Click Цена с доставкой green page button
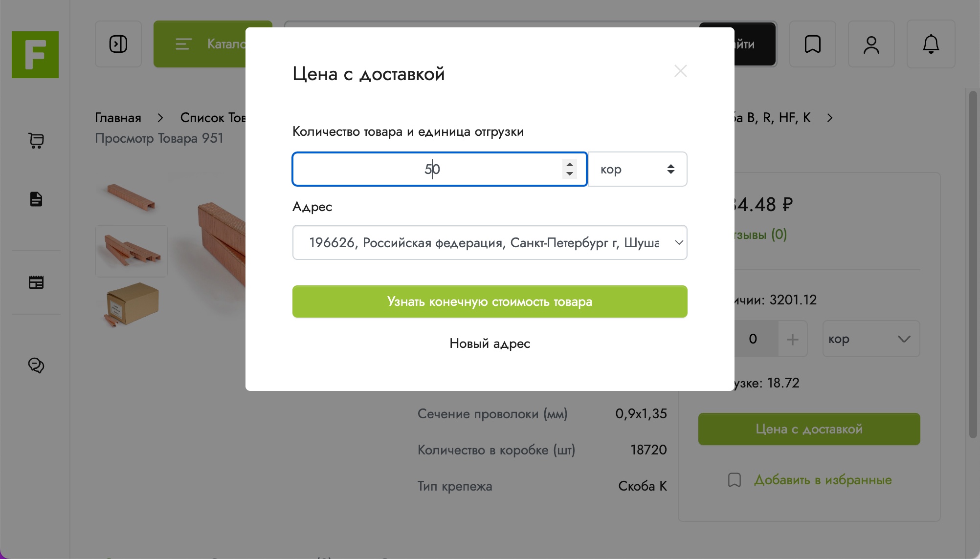Image resolution: width=980 pixels, height=559 pixels. click(x=809, y=429)
